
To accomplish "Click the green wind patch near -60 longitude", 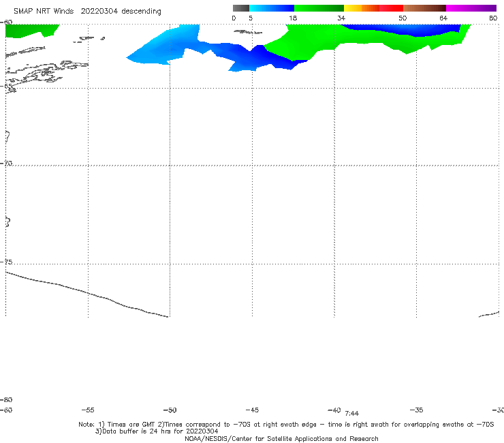I will pos(29,30).
